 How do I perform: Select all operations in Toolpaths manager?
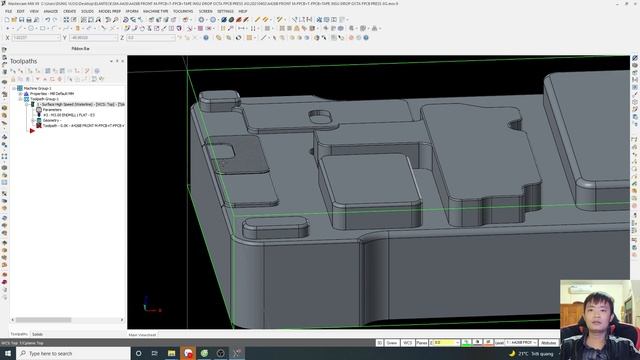click(12, 71)
